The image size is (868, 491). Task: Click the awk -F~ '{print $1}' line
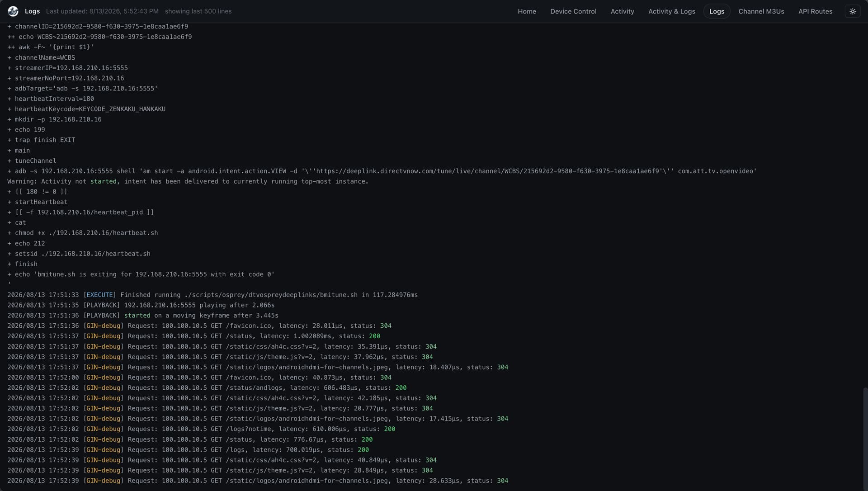point(51,47)
